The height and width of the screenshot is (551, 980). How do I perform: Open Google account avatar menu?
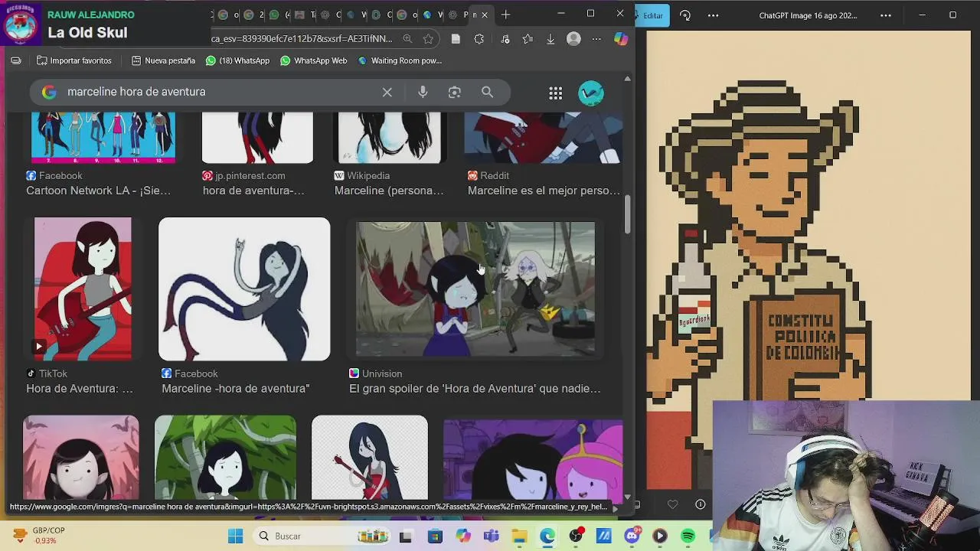[591, 93]
